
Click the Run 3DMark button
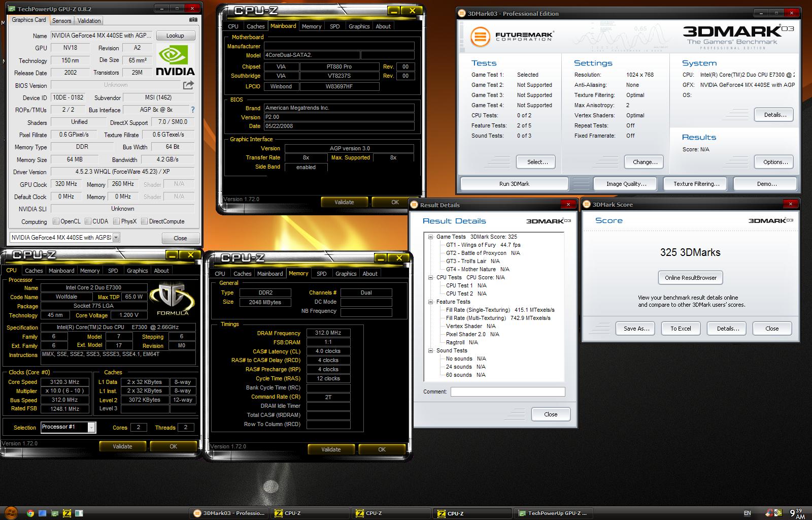coord(514,184)
